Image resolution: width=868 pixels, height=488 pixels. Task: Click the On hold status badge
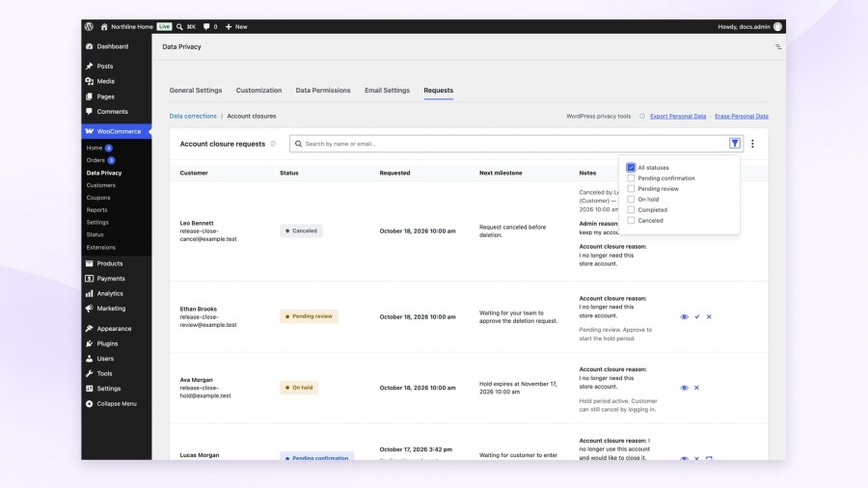[299, 388]
